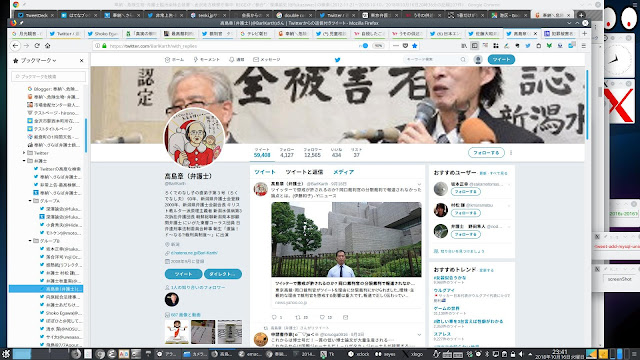Click the retweet icon under the first tweet

pos(298,317)
